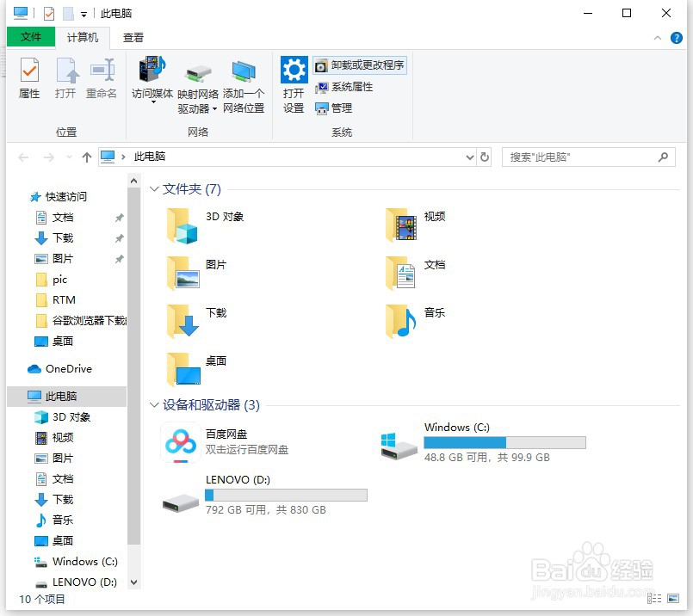The height and width of the screenshot is (616, 693).
Task: Click new folder icon in title bar
Action: 68,14
